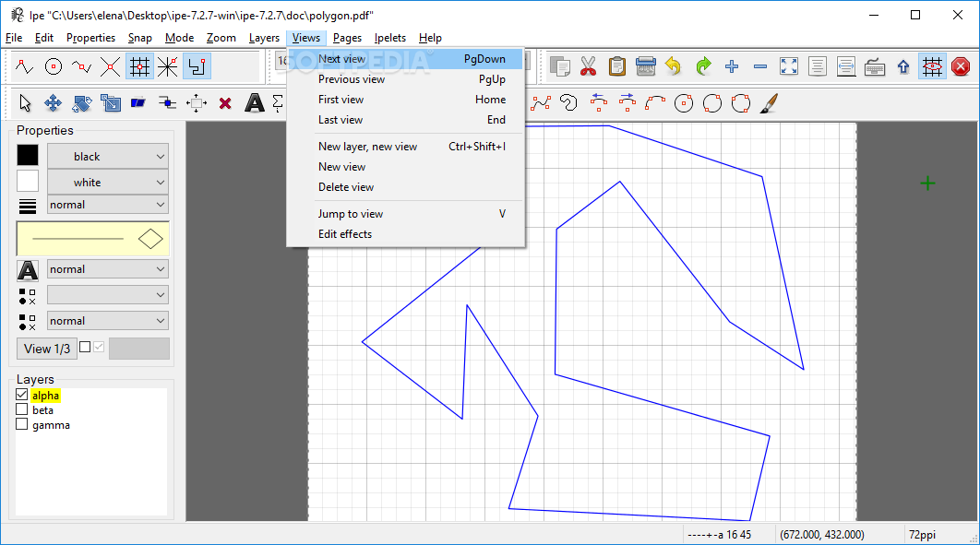Select New layer, new view entry

(405, 147)
